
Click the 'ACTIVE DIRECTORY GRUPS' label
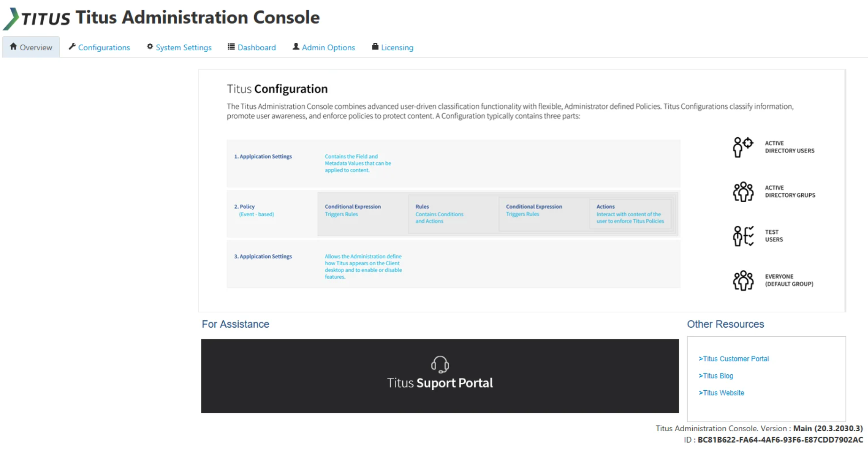790,191
